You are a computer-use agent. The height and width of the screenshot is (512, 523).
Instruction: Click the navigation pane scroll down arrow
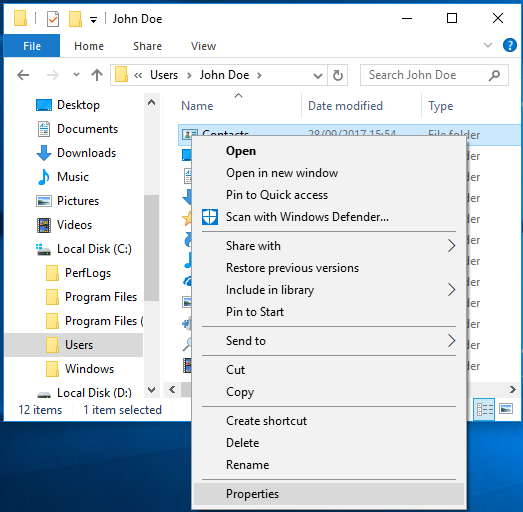pyautogui.click(x=151, y=390)
